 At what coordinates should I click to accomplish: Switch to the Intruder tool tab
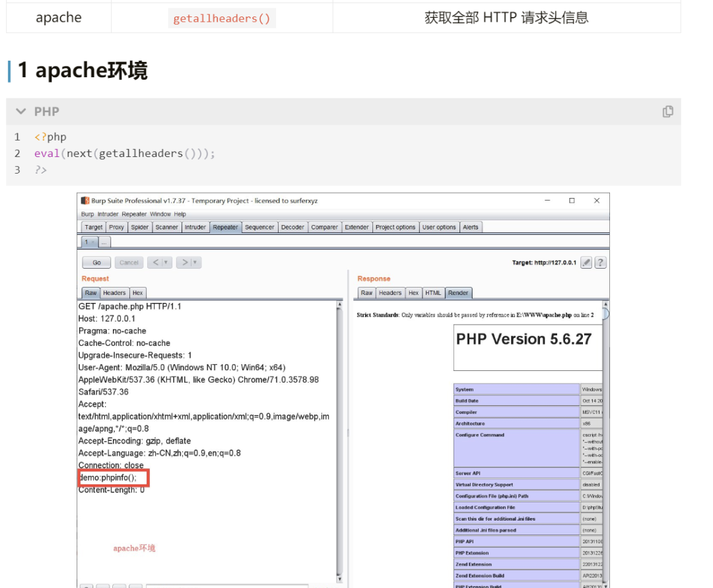coord(195,227)
